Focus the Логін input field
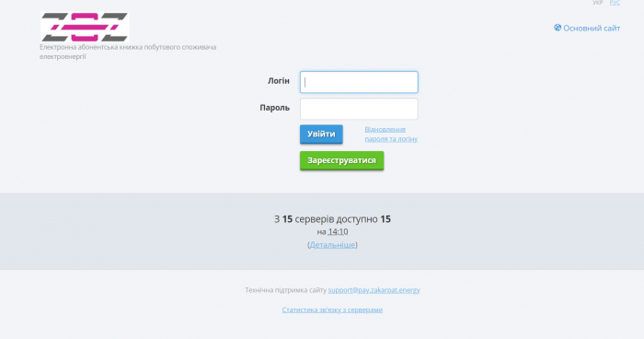Viewport: 644px width, 339px height. click(x=359, y=82)
